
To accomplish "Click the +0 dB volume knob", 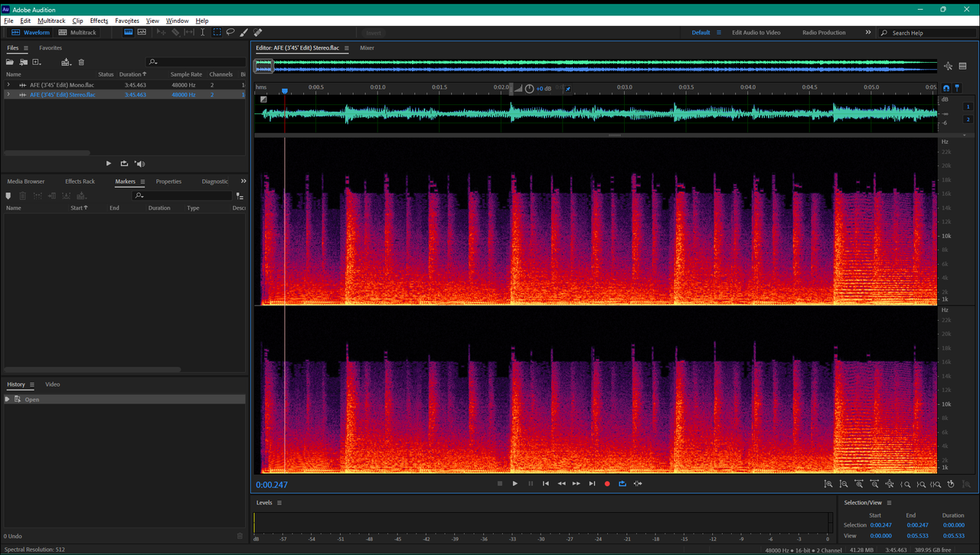I will coord(529,89).
